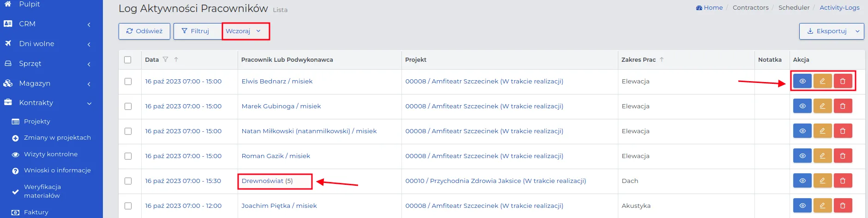This screenshot has height=218, width=868.
Task: Select the Drewnoświat row checkbox
Action: pyautogui.click(x=128, y=181)
